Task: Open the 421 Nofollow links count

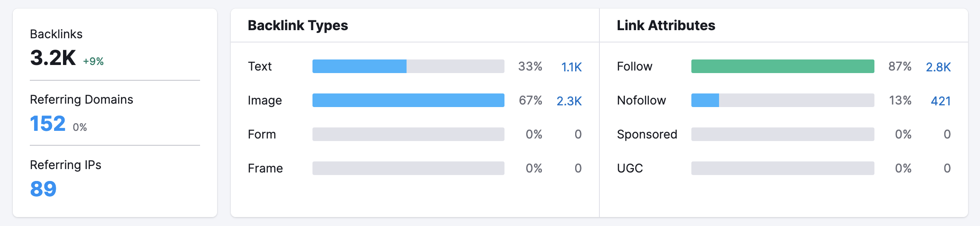Action: tap(940, 101)
